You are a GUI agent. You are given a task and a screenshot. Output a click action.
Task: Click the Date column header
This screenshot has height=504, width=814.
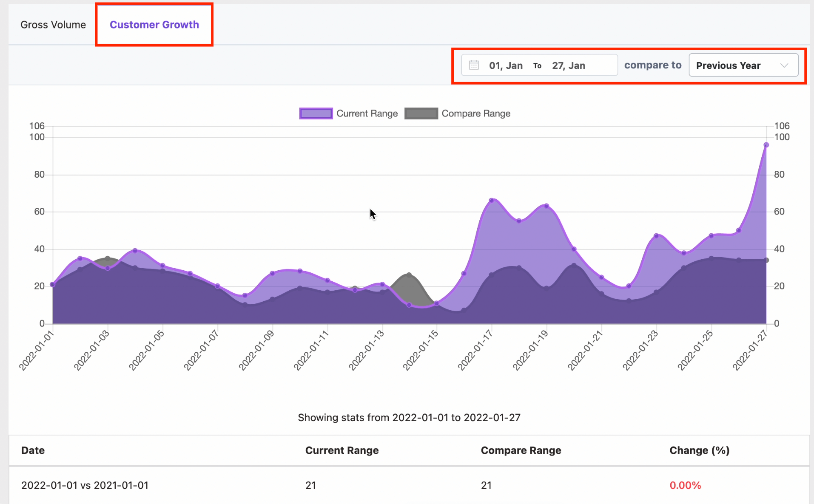33,450
